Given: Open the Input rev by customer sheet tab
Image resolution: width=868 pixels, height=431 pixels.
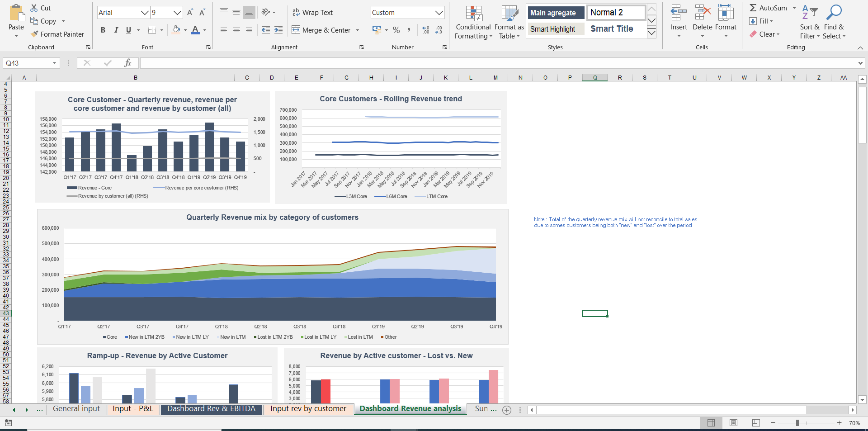Looking at the screenshot, I should [308, 409].
